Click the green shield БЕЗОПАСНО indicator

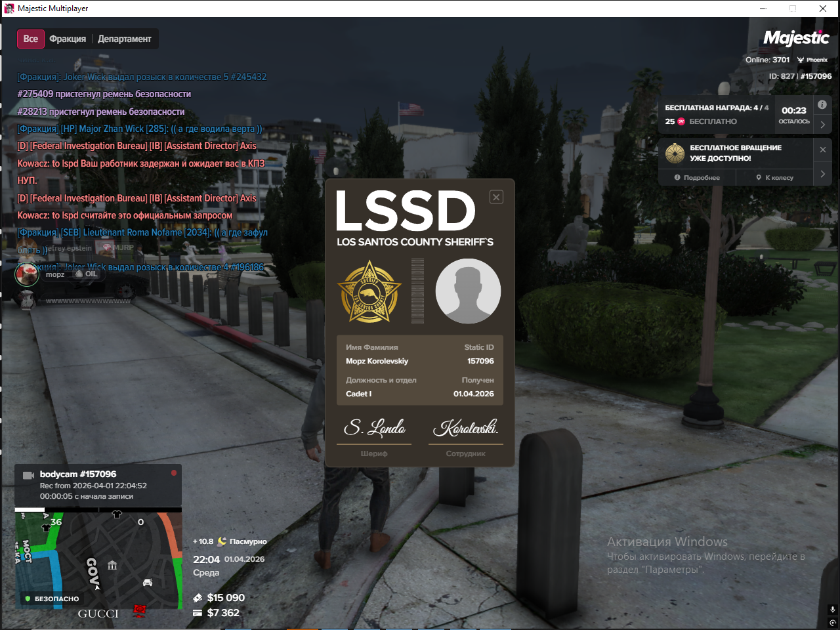[28, 598]
